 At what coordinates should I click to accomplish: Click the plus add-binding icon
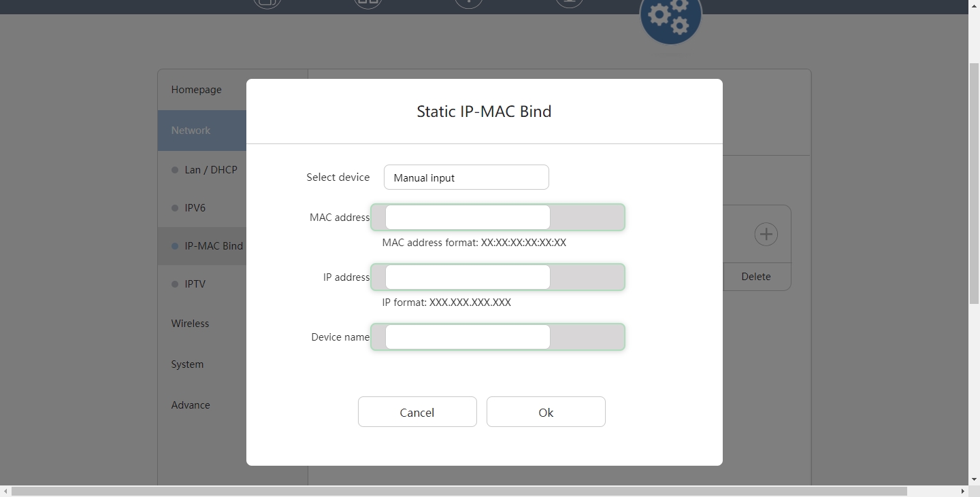point(766,234)
